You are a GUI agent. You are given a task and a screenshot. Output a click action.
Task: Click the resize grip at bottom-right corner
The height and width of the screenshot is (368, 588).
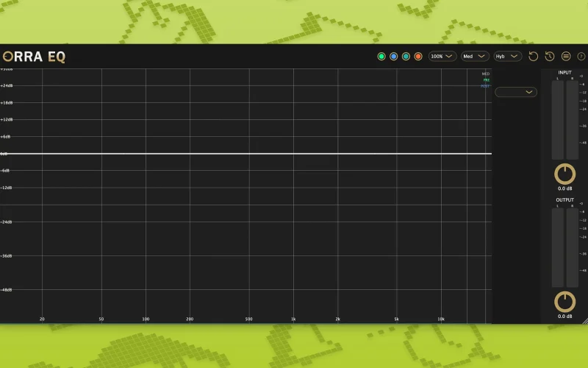[x=584, y=321]
